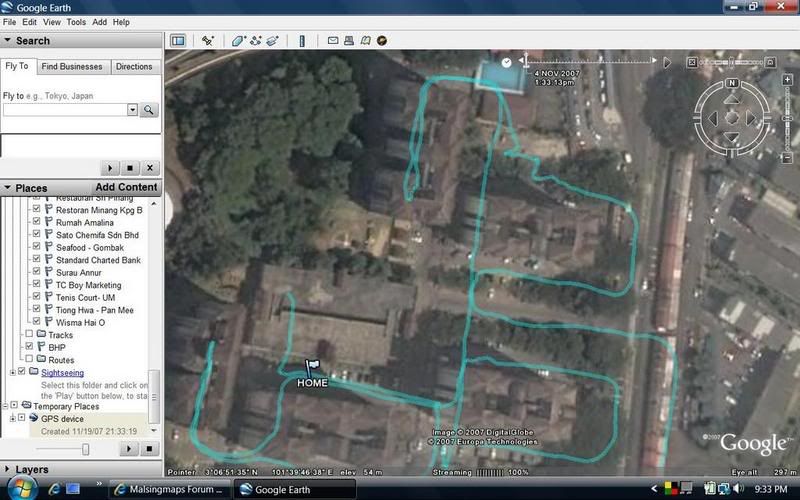Zoom out with minus button
800x500 pixels.
[787, 158]
